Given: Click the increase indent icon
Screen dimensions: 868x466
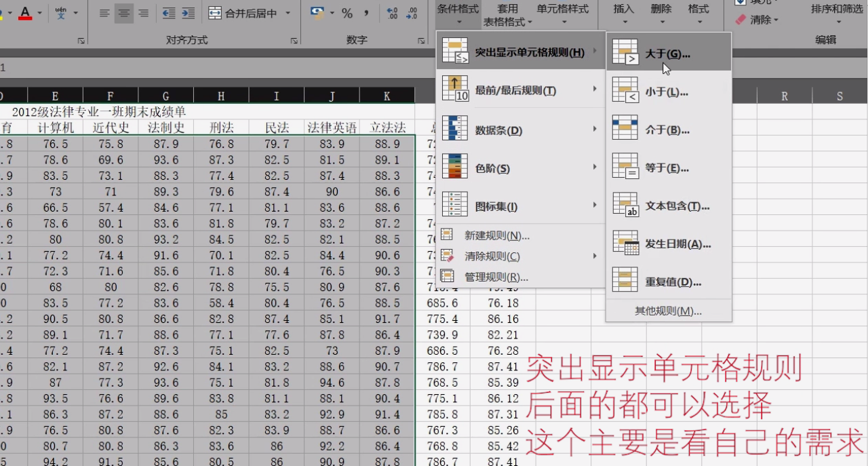Looking at the screenshot, I should click(x=187, y=12).
